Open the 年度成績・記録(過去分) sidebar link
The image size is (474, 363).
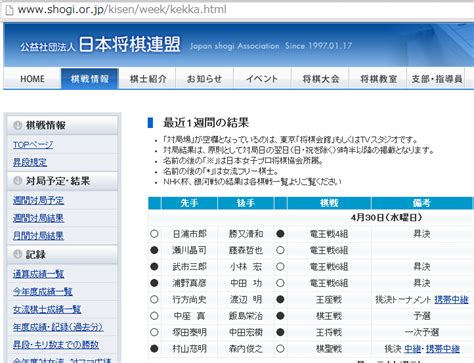pyautogui.click(x=58, y=327)
